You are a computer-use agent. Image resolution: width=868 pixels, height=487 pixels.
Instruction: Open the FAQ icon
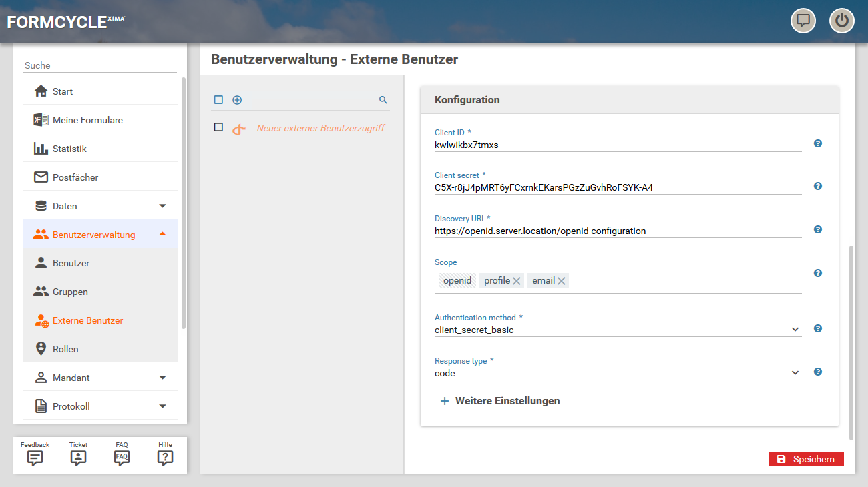pos(122,458)
